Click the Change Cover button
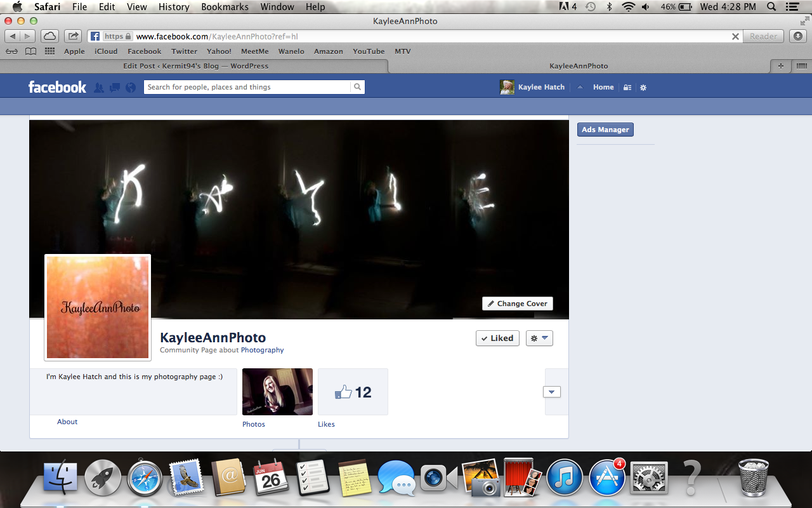 517,304
